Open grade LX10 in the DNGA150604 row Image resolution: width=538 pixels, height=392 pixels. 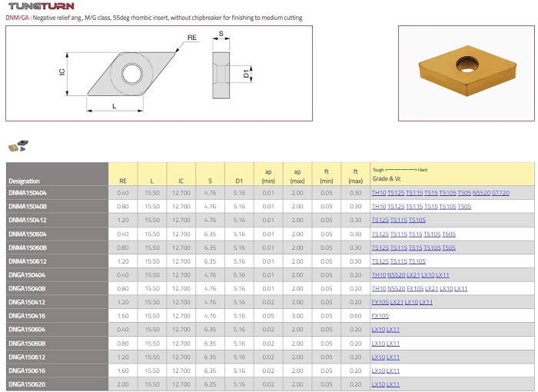click(x=378, y=330)
